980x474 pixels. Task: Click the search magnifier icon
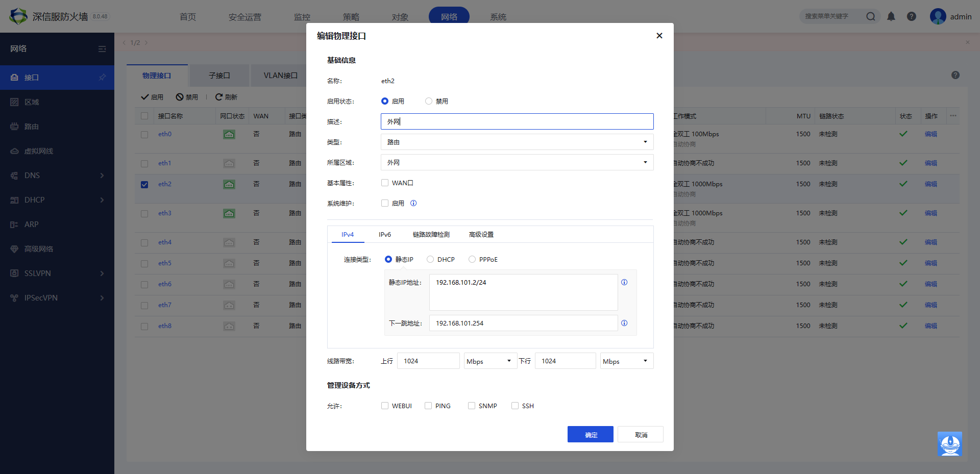[x=871, y=16]
